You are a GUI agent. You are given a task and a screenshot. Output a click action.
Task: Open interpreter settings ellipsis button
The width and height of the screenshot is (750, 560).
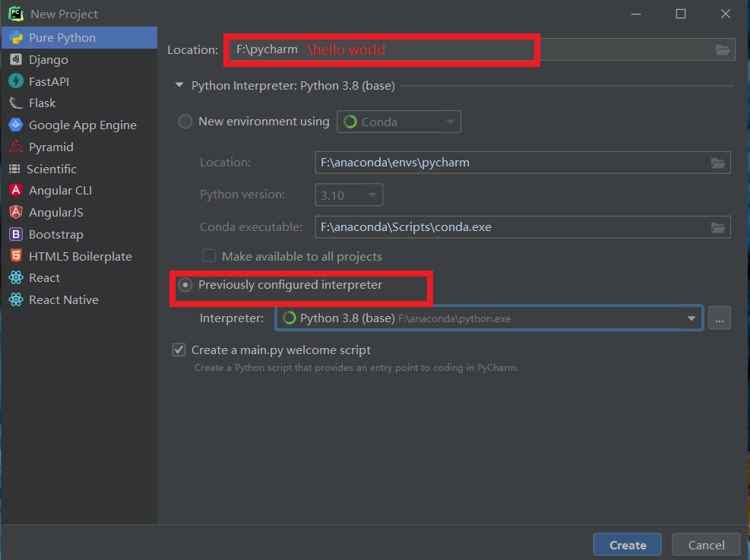pyautogui.click(x=720, y=318)
